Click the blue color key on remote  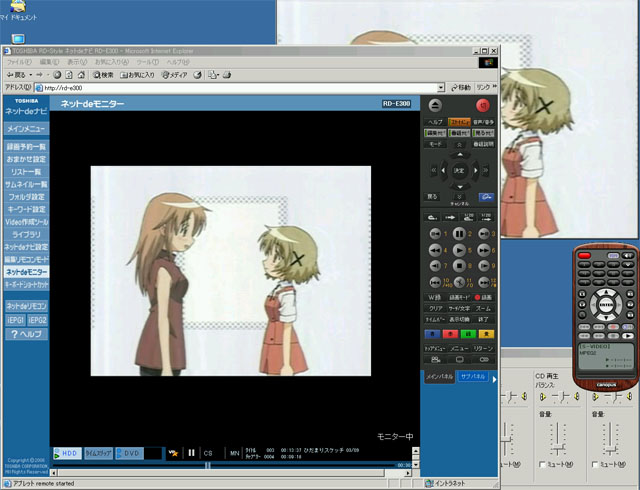[432, 334]
